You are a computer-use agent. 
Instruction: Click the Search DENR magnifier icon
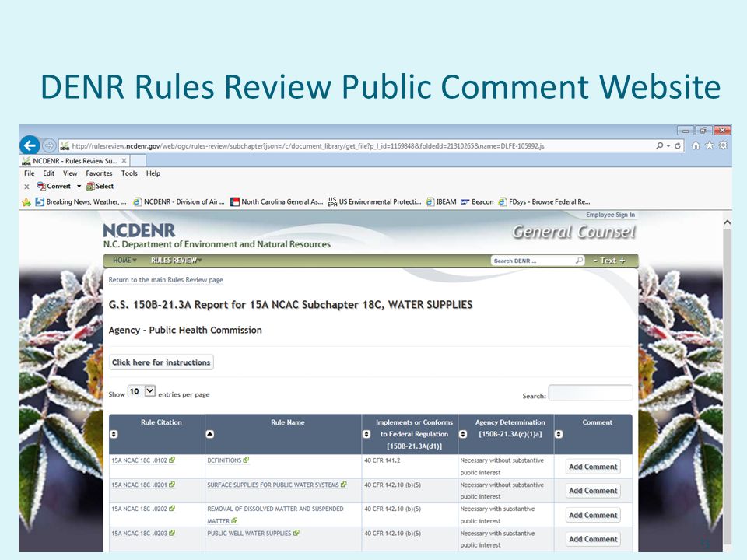coord(579,260)
